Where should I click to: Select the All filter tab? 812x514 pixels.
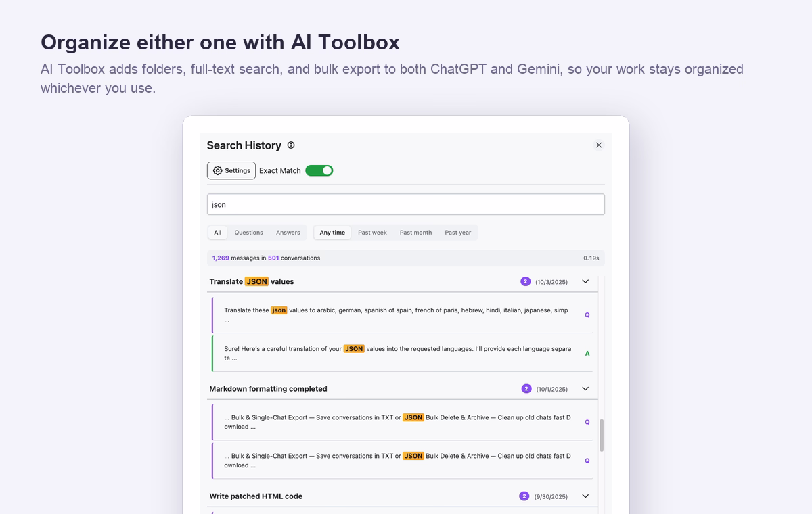(218, 233)
